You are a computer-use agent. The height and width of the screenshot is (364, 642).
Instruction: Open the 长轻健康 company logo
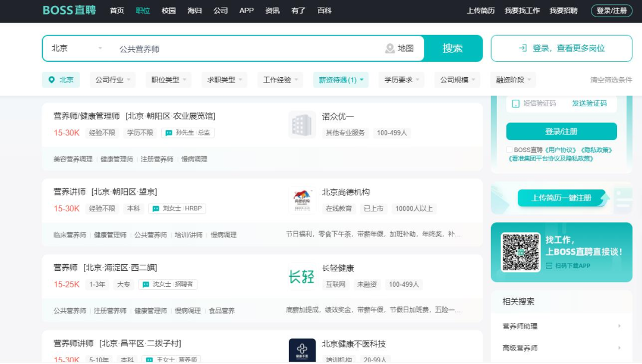302,277
